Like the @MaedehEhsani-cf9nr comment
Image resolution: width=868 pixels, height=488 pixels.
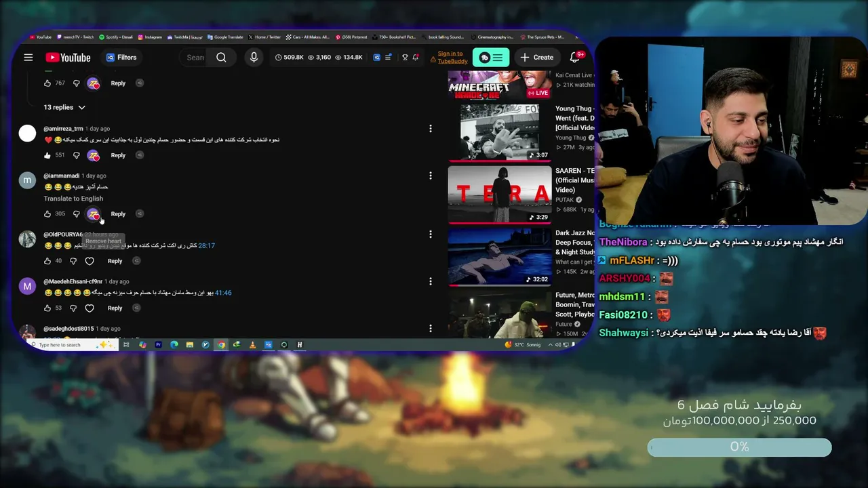47,308
